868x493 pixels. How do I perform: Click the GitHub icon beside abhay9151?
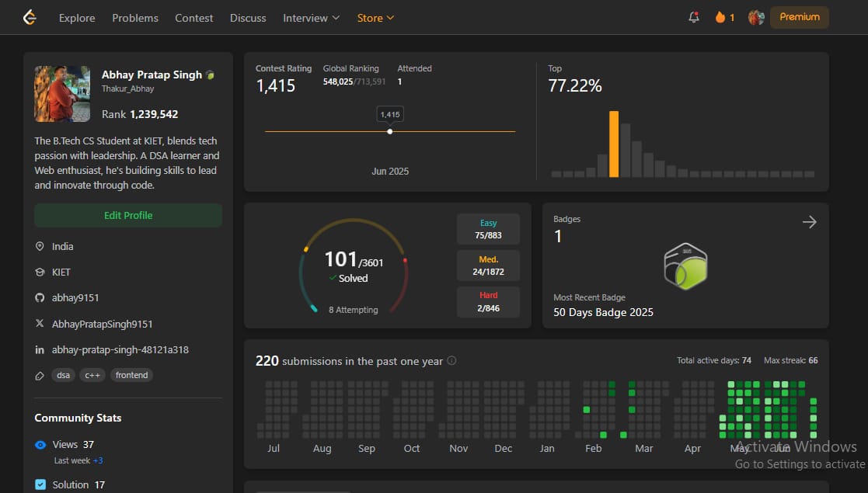pyautogui.click(x=40, y=297)
